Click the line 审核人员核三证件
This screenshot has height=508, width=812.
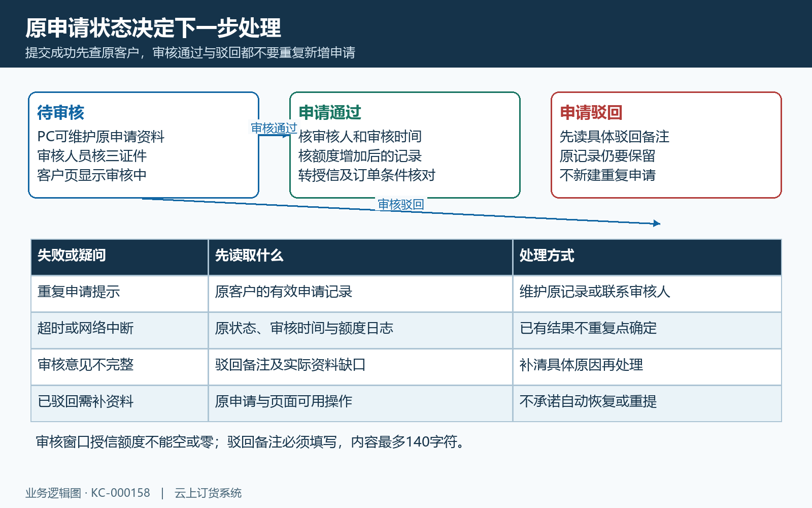point(92,156)
